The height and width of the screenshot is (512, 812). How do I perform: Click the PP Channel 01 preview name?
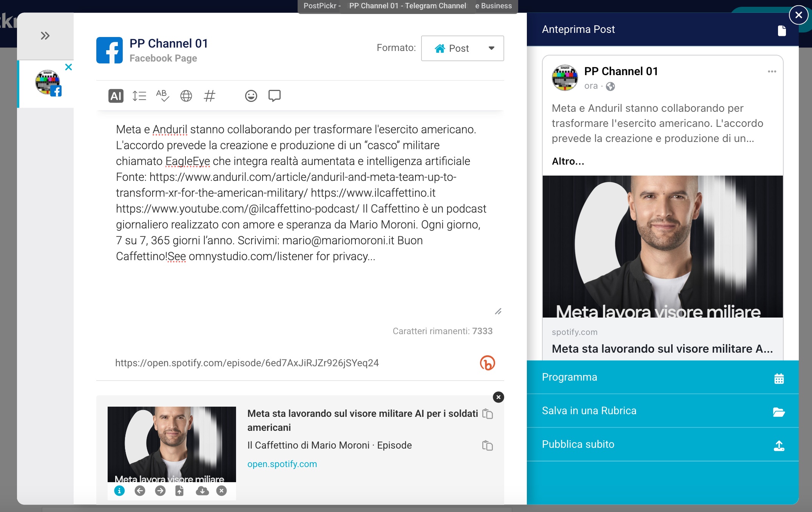(621, 71)
